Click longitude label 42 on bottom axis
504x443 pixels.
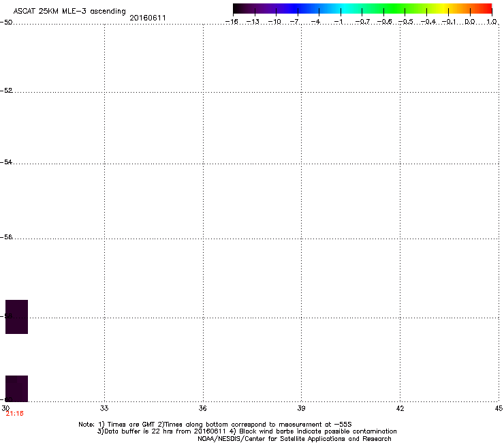click(400, 408)
